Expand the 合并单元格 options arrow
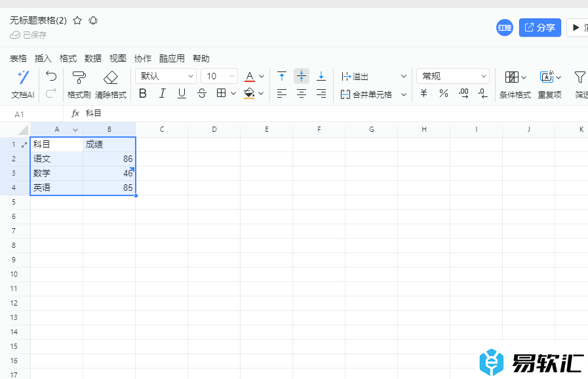588x379 pixels. pyautogui.click(x=404, y=94)
